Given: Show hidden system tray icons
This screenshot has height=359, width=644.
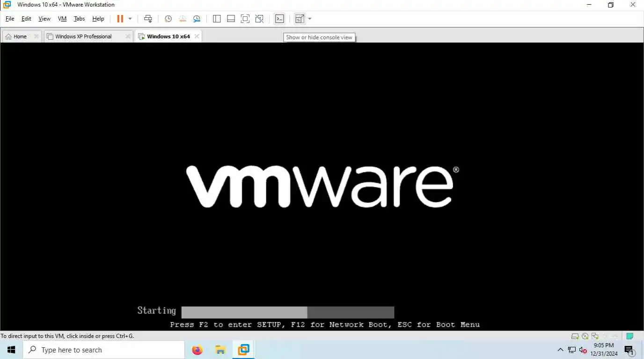Looking at the screenshot, I should pos(560,350).
